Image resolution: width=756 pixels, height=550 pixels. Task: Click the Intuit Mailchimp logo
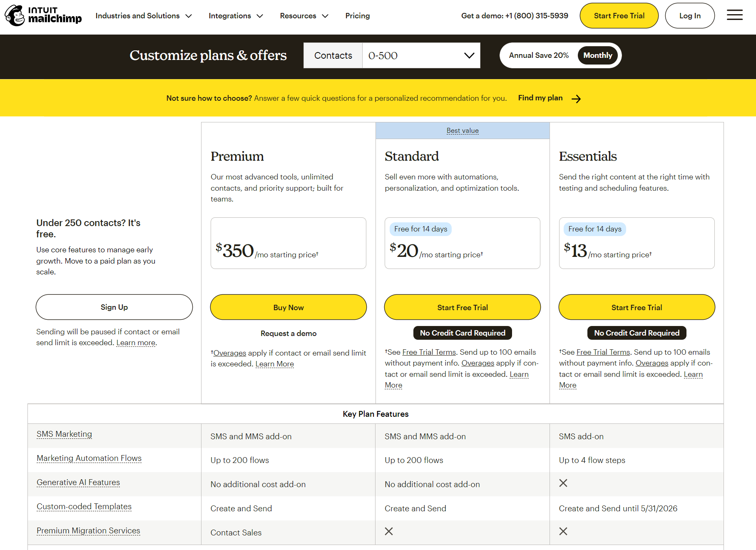pyautogui.click(x=43, y=15)
